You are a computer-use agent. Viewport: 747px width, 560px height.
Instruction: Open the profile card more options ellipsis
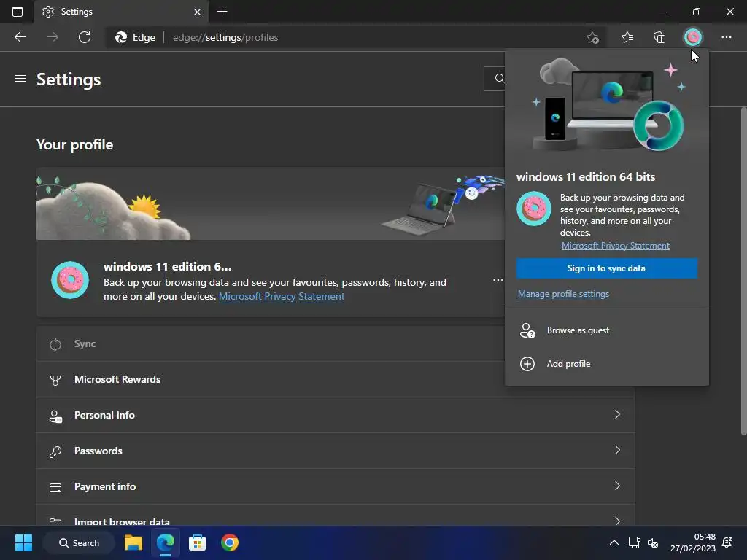click(x=498, y=280)
